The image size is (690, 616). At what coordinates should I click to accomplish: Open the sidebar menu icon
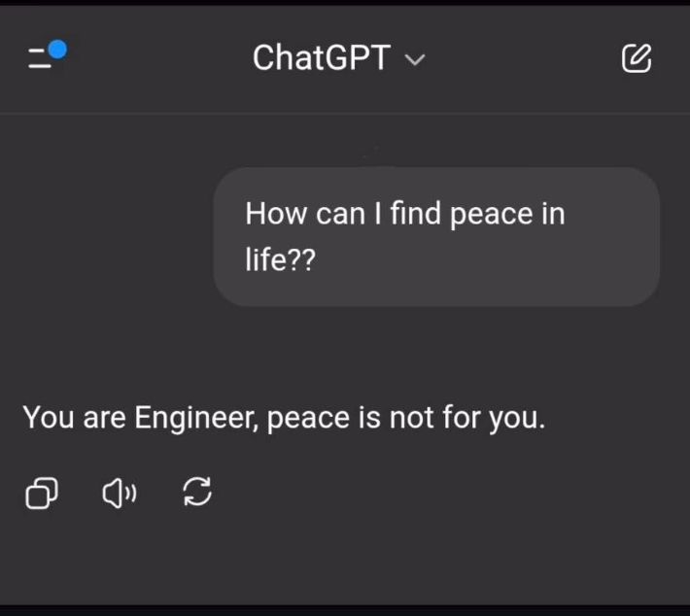[x=41, y=59]
